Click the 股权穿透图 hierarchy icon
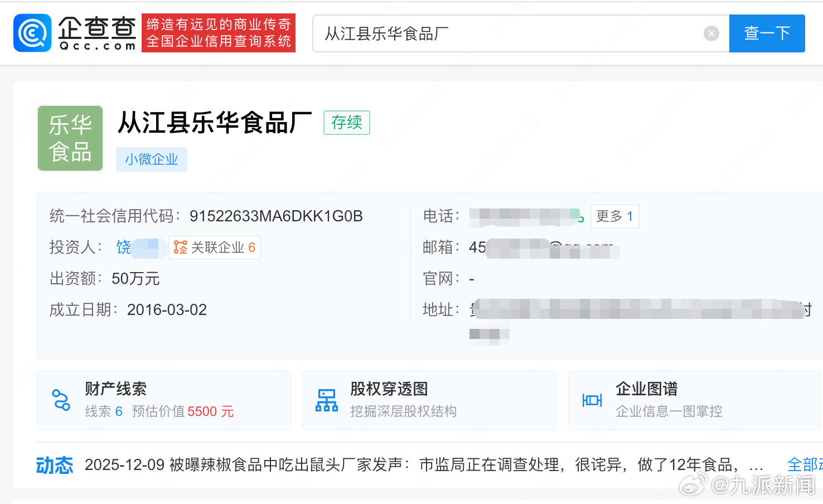Screen dimensions: 823x504 pyautogui.click(x=327, y=400)
